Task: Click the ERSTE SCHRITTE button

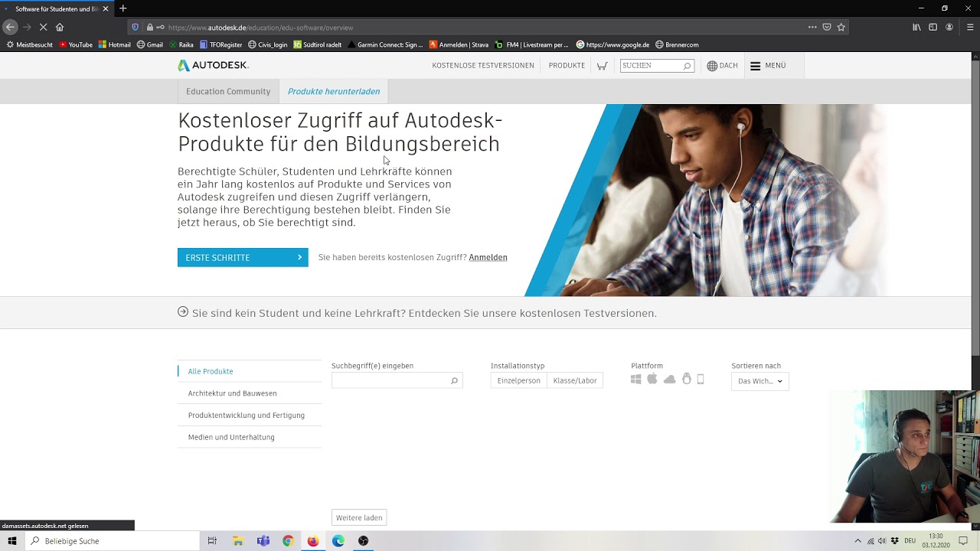Action: (243, 257)
